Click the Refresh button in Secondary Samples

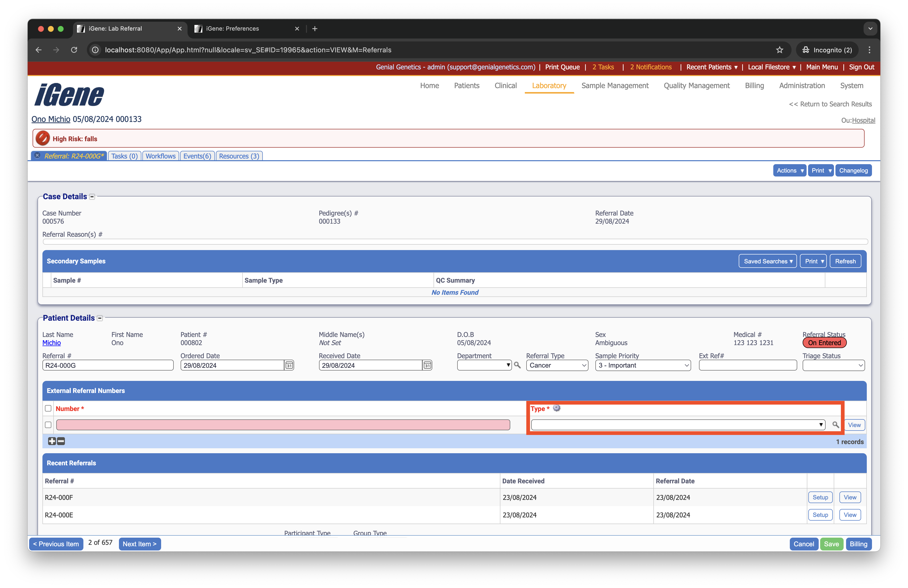[x=845, y=261]
